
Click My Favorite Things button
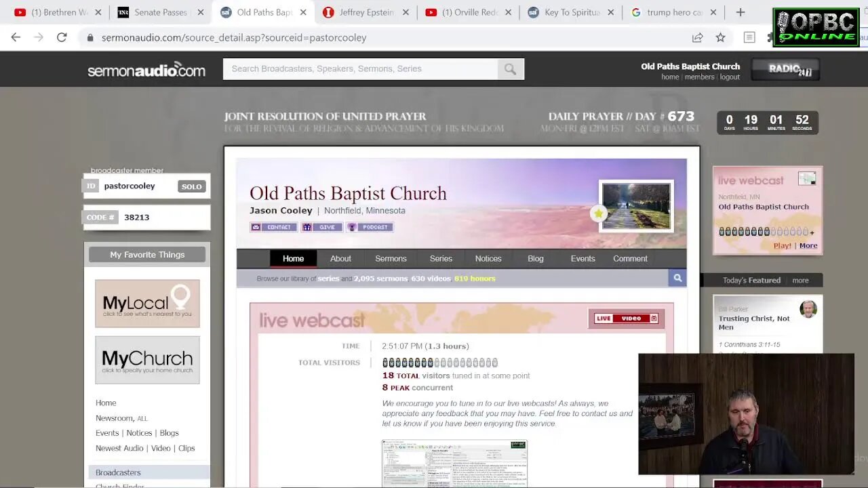point(147,255)
